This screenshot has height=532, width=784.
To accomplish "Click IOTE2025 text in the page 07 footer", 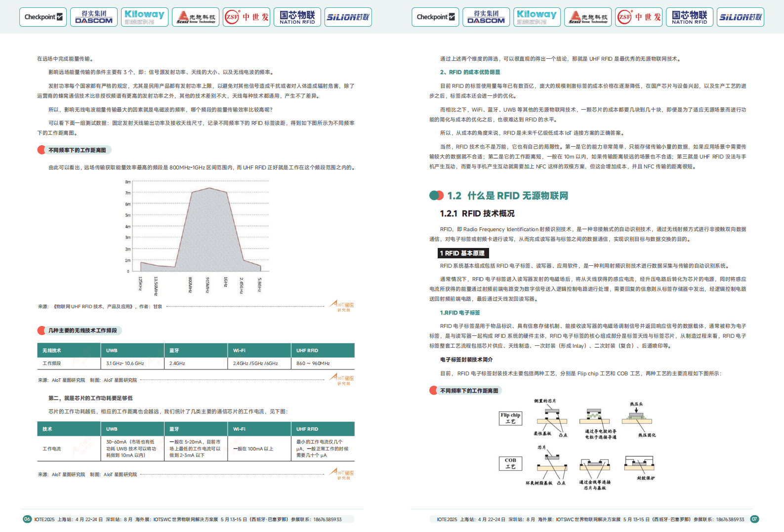I will point(447,520).
